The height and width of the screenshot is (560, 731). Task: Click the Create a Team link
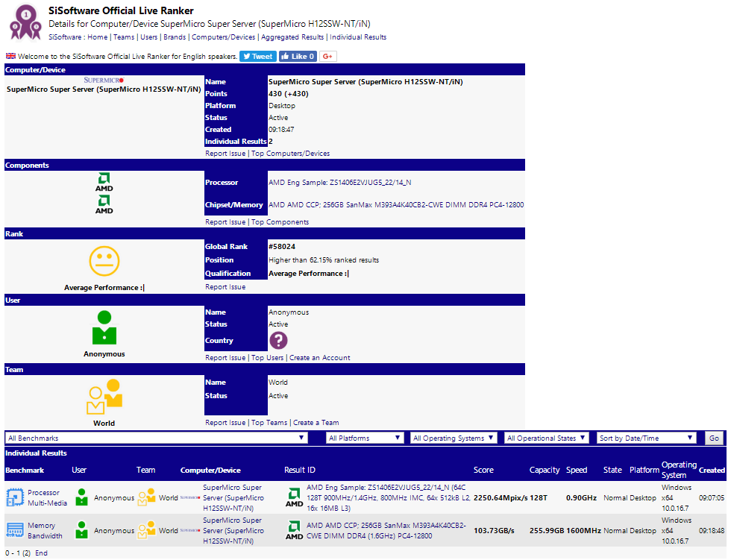[316, 423]
